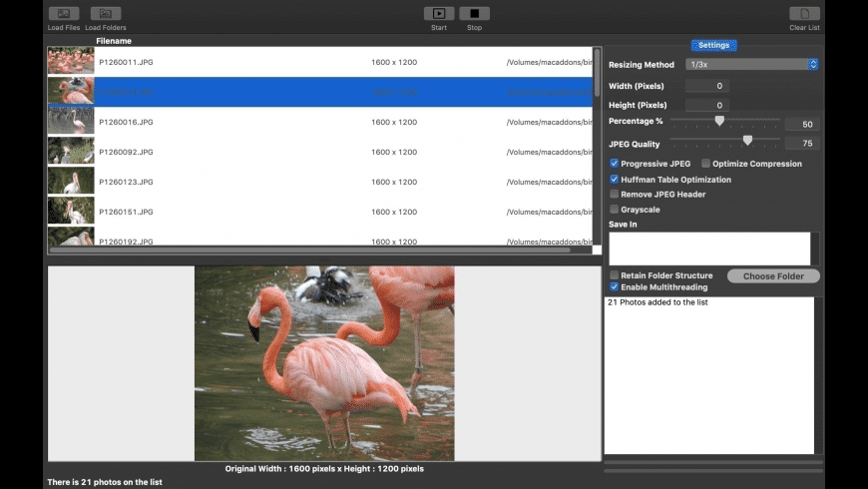Select the P1260151.JPG thumbnail
The width and height of the screenshot is (868, 489).
click(71, 211)
